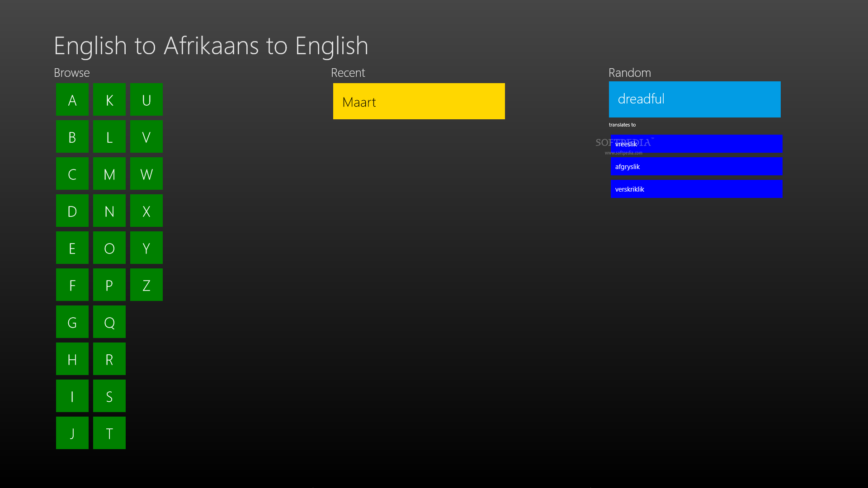
Task: Select the letter W browse icon
Action: coord(146,174)
